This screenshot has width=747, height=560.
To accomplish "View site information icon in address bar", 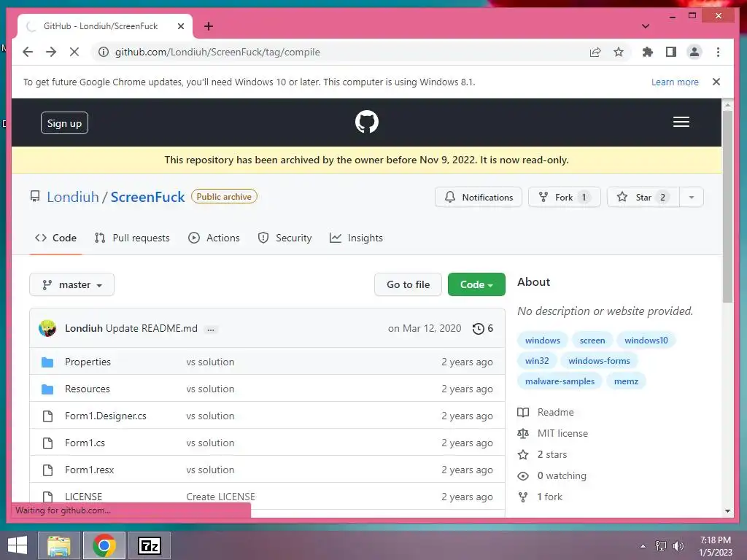I will [104, 52].
